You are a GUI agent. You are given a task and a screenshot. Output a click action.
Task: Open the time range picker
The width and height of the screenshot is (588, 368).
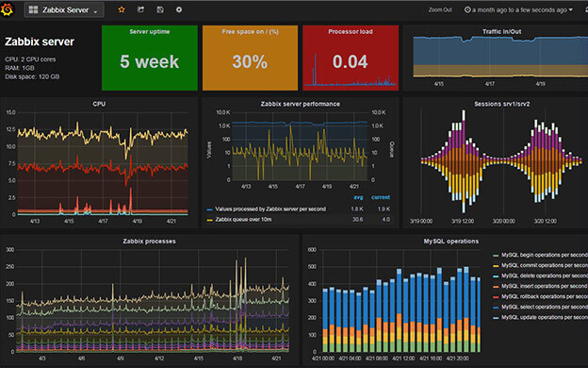(518, 10)
